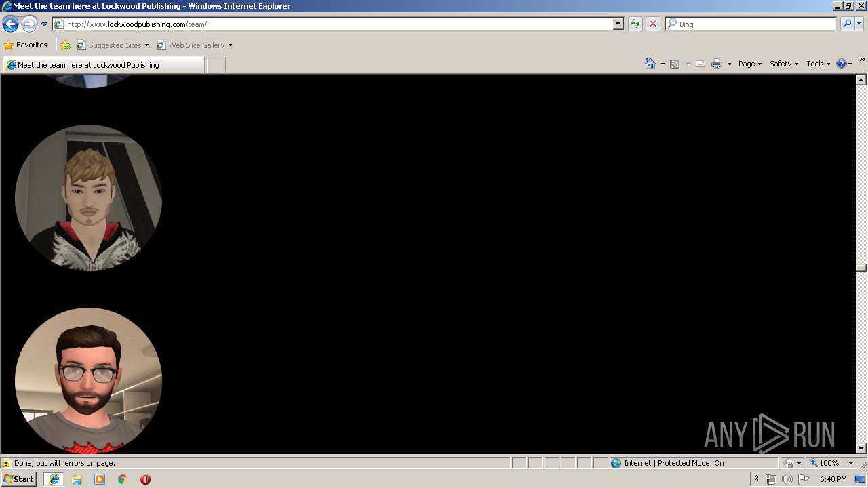Screen dimensions: 868x488
Task: Click the Stop loading icon
Action: [x=652, y=24]
